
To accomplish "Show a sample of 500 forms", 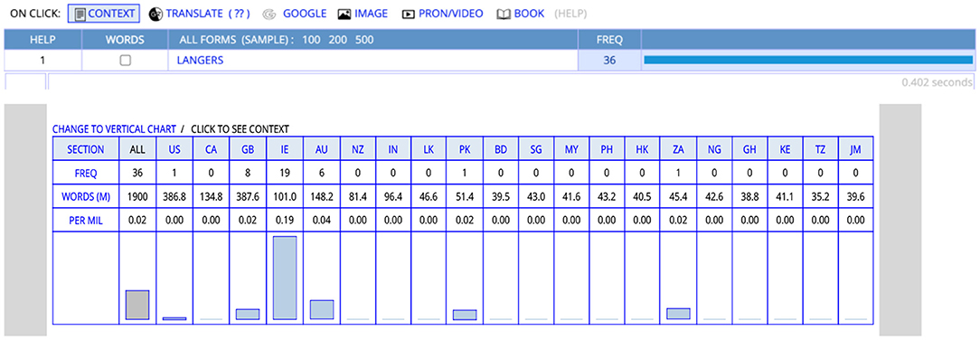I will click(364, 40).
